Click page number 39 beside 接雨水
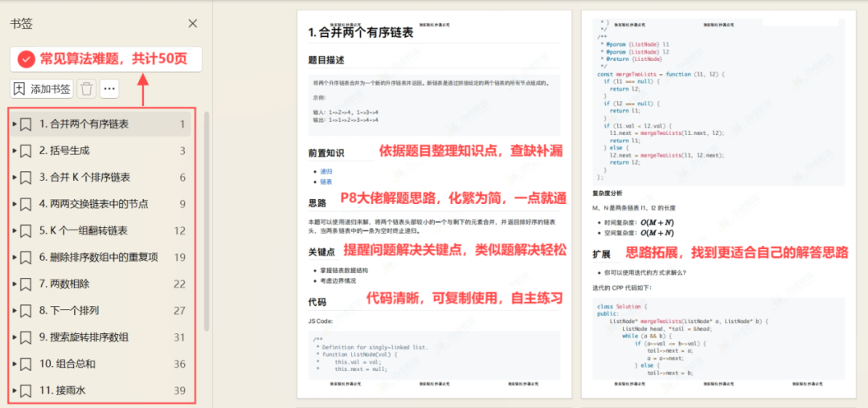Screen dimensions: 868x408 (179, 391)
